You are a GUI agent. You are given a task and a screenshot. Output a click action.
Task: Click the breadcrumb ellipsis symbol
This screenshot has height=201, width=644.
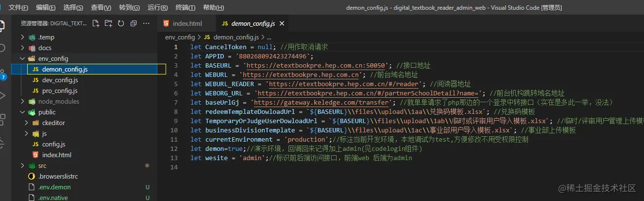tap(269, 37)
